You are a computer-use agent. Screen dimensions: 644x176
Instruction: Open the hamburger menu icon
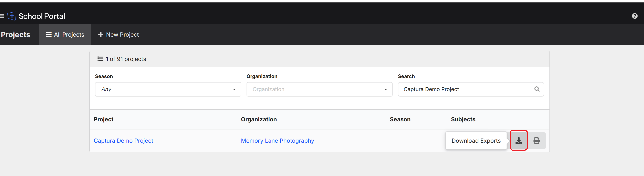2,16
